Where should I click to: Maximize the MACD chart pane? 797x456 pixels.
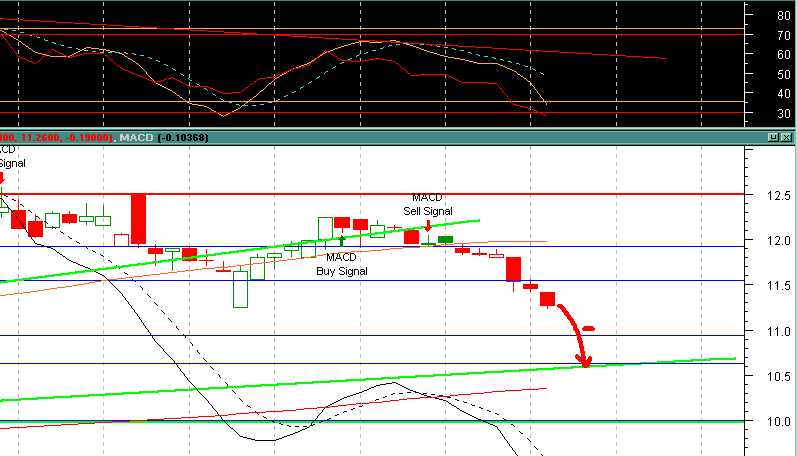pos(773,137)
